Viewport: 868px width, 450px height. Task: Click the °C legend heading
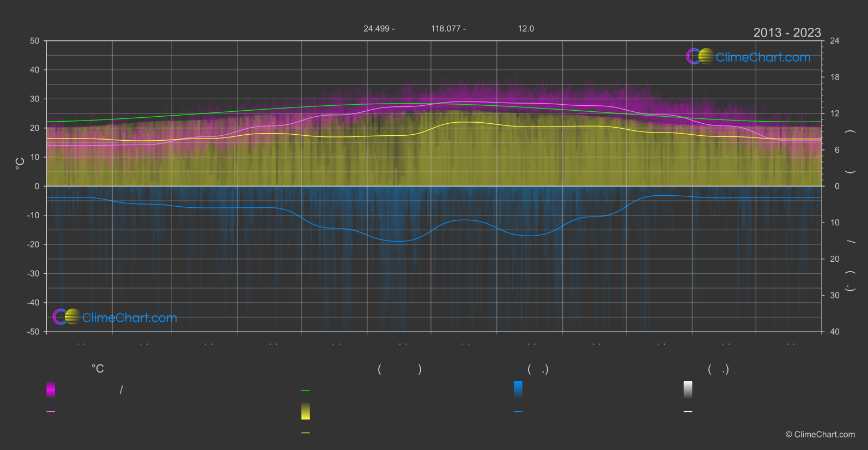[x=98, y=369]
